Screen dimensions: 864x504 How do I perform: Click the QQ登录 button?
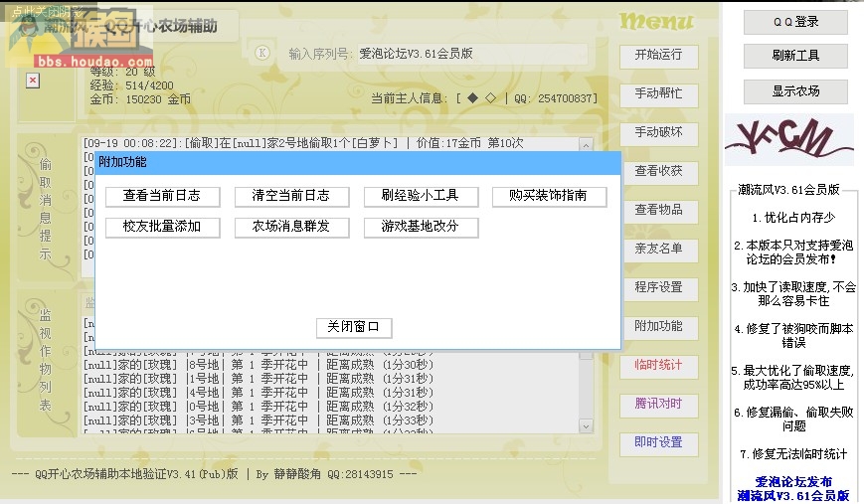pyautogui.click(x=795, y=22)
